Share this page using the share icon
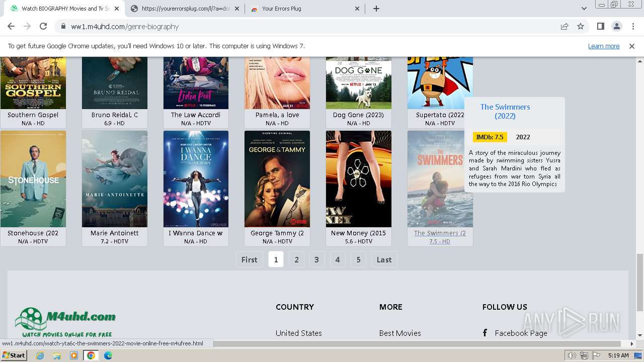Screen dimensions: 644x362 pos(565,26)
